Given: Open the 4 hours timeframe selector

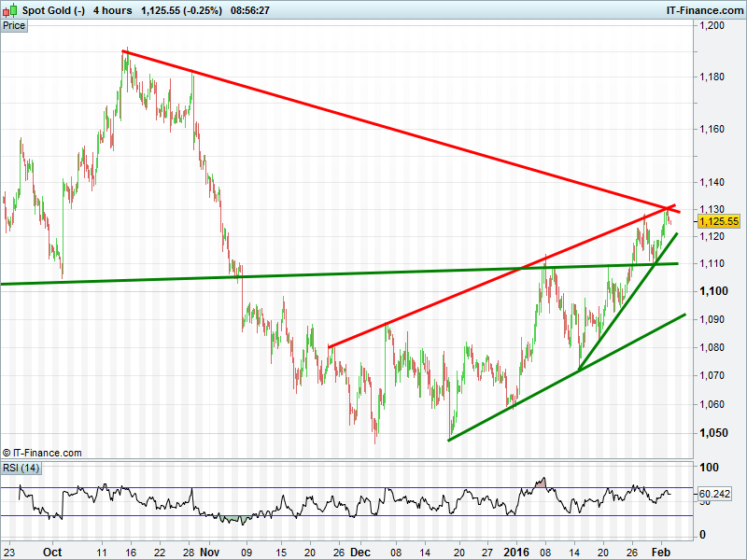Looking at the screenshot, I should coord(112,10).
